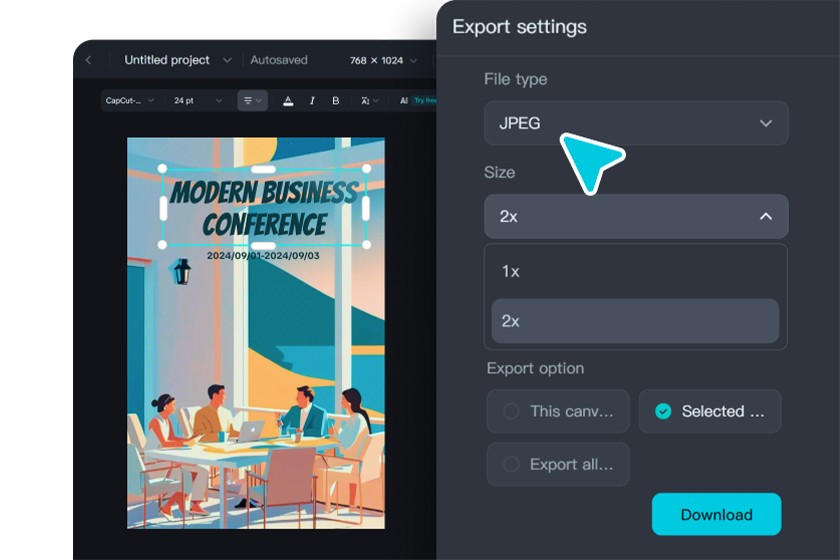This screenshot has height=560, width=840.
Task: Open the text alignment dropdown
Action: pyautogui.click(x=252, y=100)
